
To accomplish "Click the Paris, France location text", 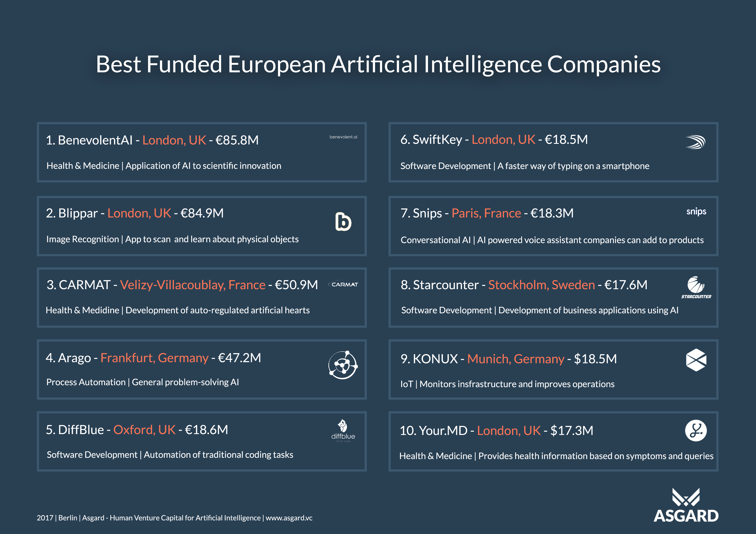I will click(x=486, y=213).
